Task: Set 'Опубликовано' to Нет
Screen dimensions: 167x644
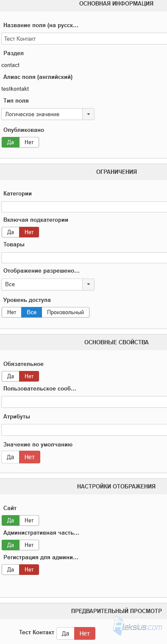Action: pos(29,142)
